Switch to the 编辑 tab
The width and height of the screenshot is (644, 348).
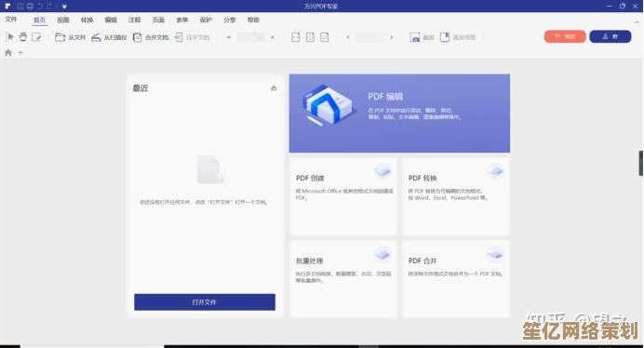point(111,20)
